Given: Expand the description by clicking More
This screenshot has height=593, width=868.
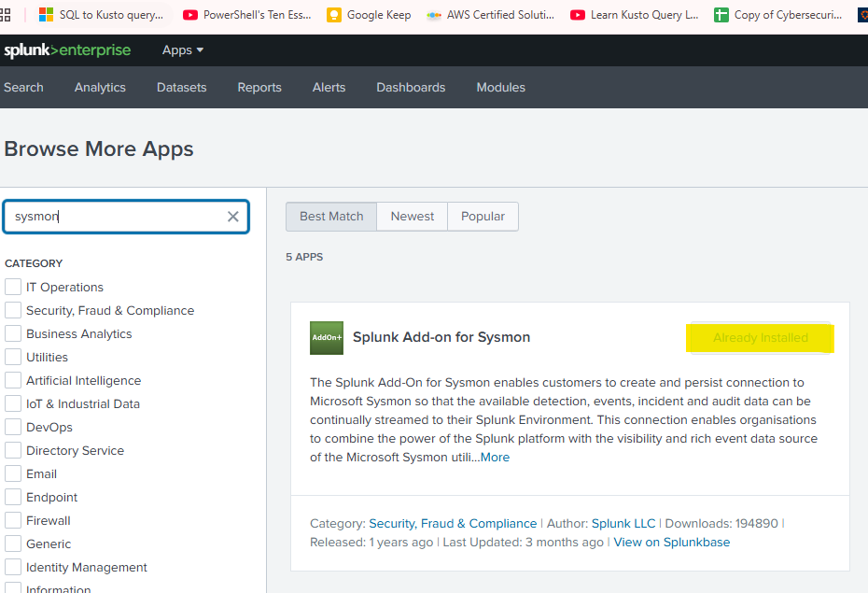Looking at the screenshot, I should 495,457.
